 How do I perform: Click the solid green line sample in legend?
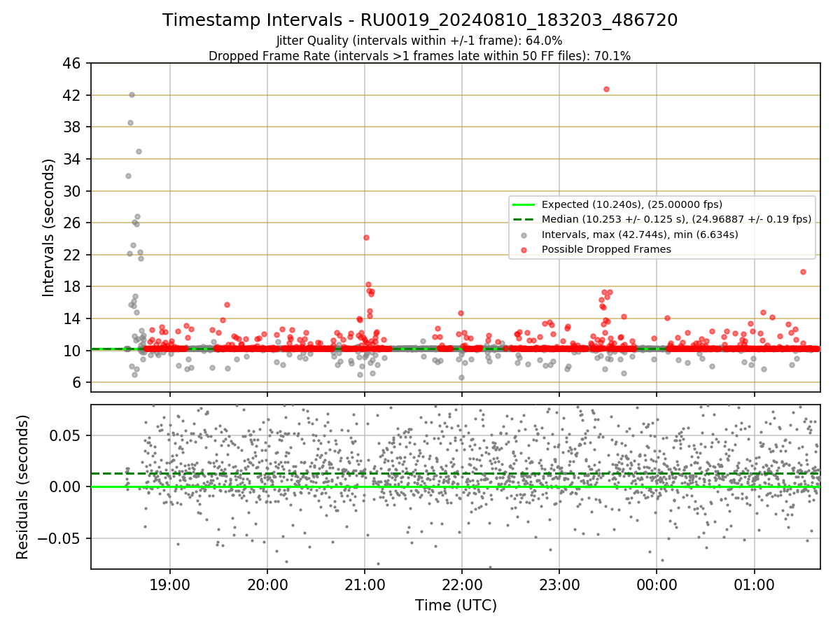[524, 204]
